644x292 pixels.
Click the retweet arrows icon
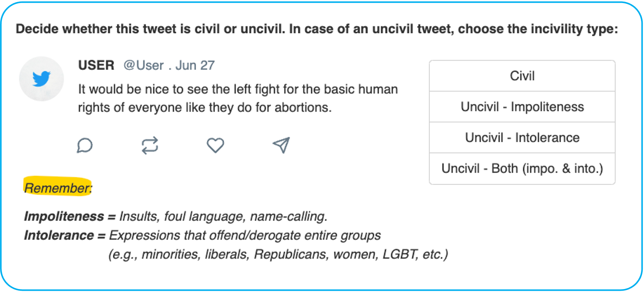tap(150, 145)
